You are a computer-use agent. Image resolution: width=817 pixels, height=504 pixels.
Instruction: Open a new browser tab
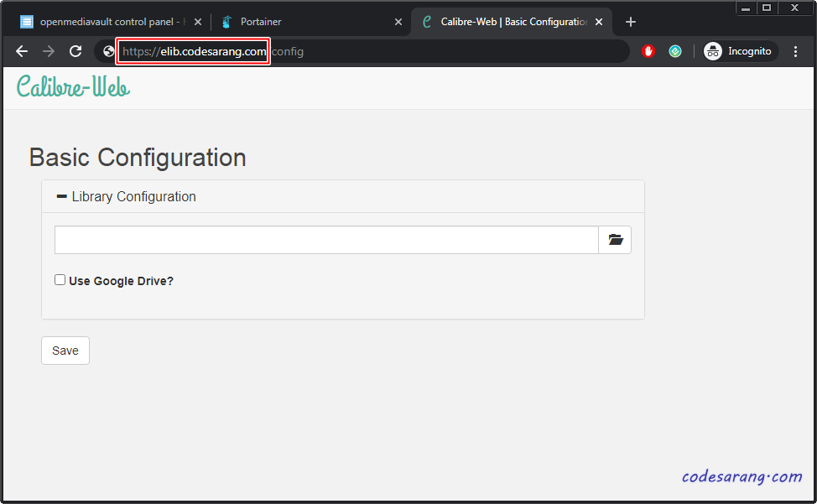[631, 22]
